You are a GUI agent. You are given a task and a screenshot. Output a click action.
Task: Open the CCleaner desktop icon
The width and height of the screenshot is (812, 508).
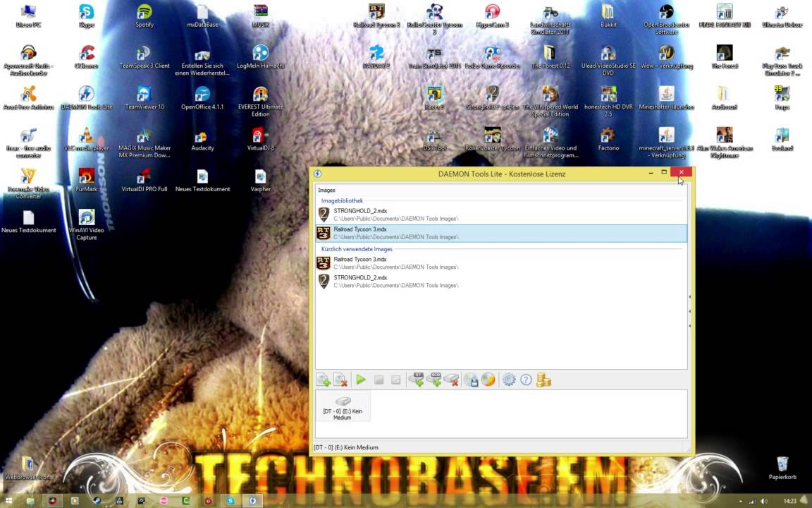tap(87, 56)
